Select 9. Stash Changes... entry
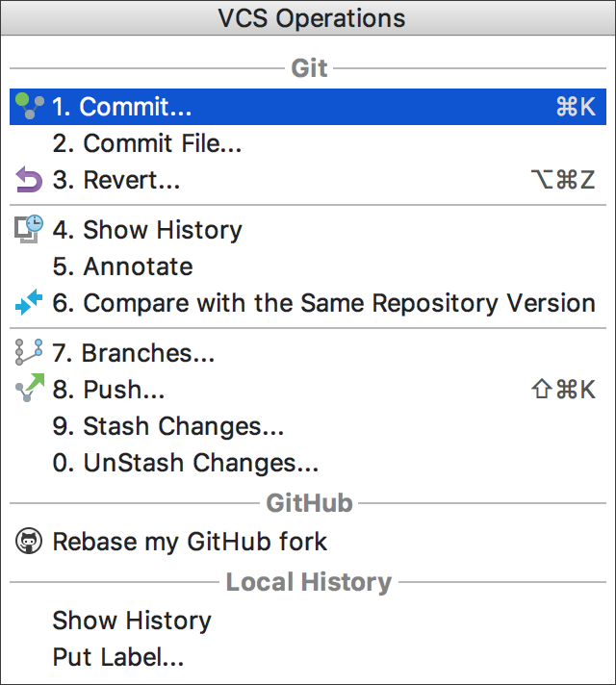616x685 pixels. pyautogui.click(x=308, y=426)
